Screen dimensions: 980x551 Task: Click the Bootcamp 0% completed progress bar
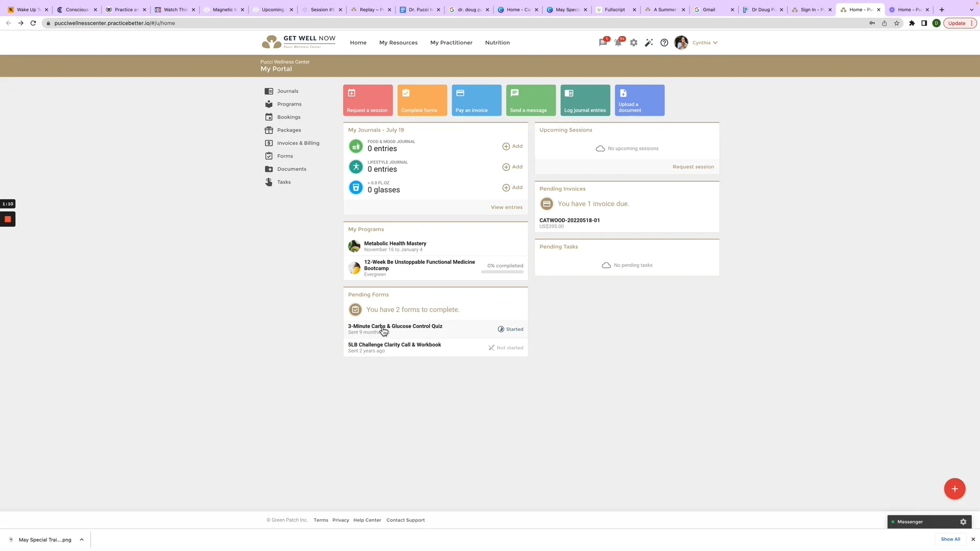tap(502, 272)
